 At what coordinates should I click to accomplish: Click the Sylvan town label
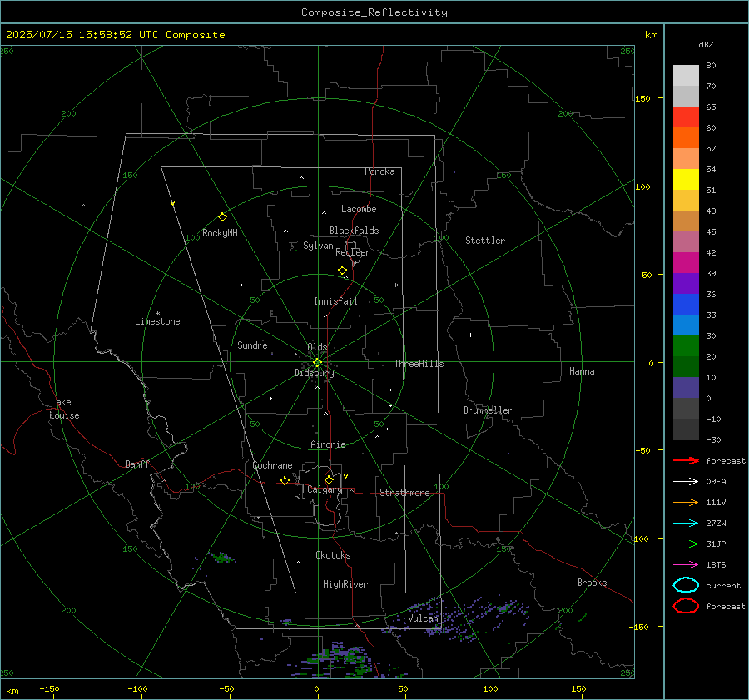(x=318, y=246)
